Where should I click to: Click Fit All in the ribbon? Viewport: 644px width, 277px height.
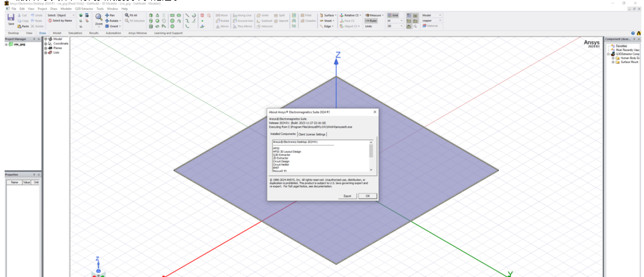pos(131,15)
